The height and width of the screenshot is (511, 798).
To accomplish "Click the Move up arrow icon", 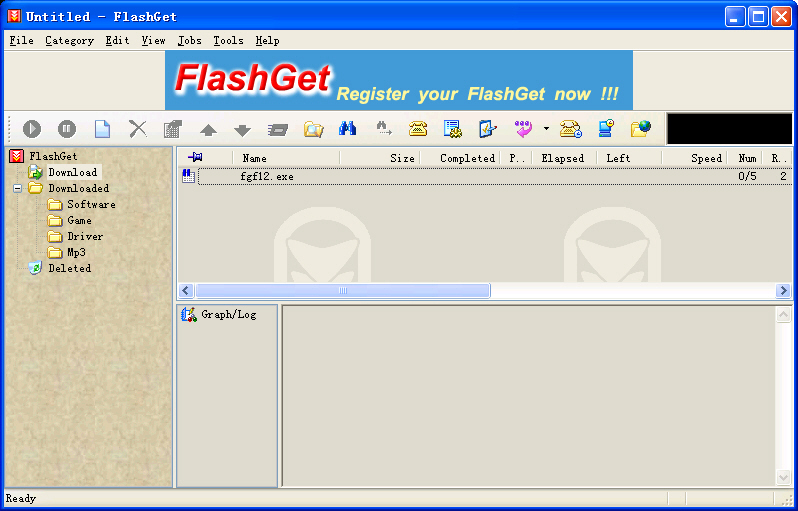I will (x=208, y=130).
